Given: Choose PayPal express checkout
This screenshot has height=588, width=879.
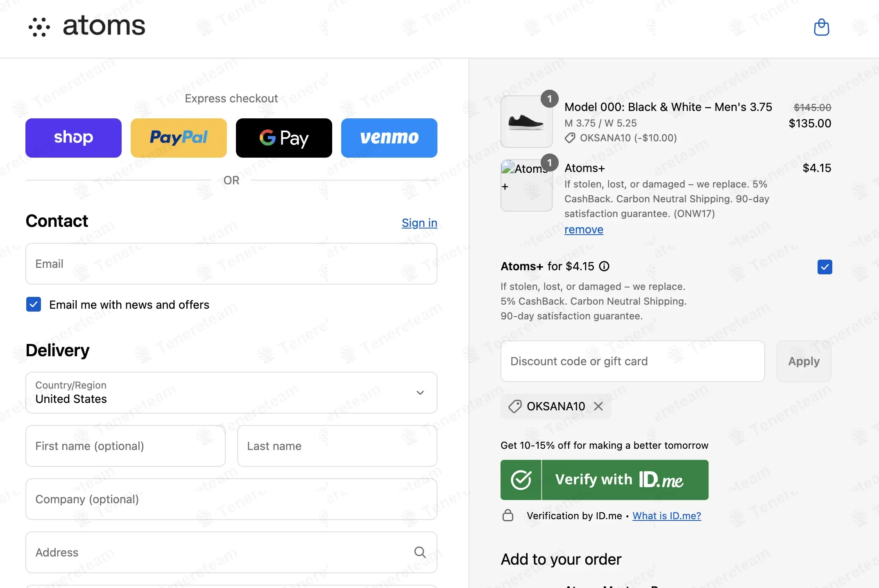Looking at the screenshot, I should click(x=179, y=138).
